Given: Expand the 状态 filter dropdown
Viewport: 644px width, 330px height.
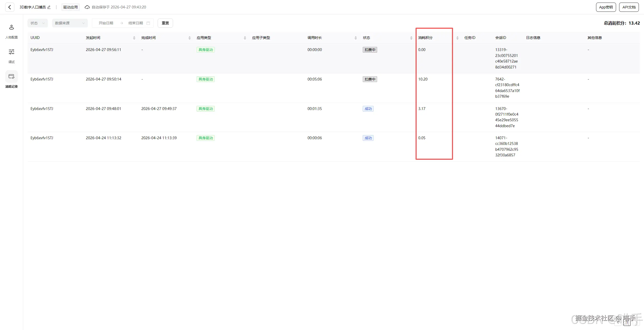Looking at the screenshot, I should 37,23.
